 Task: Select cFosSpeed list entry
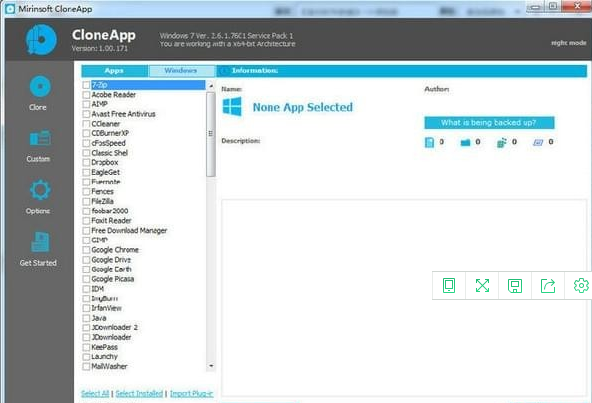tap(108, 143)
